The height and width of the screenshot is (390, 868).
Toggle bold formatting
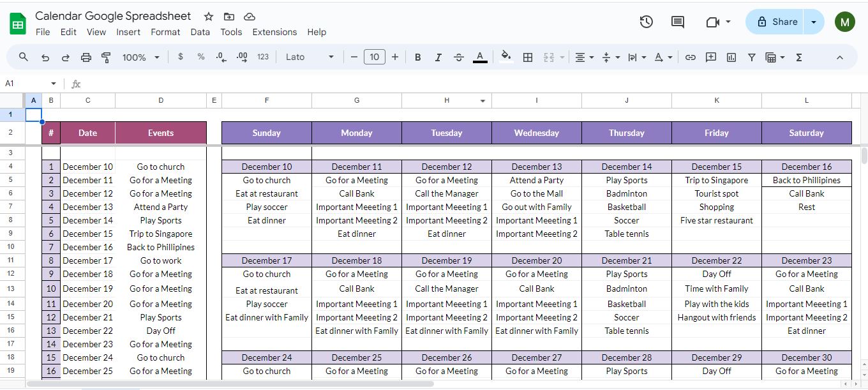417,57
